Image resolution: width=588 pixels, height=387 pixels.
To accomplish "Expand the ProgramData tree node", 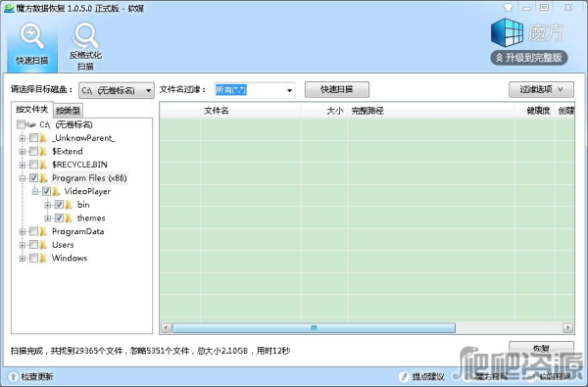I will (23, 231).
